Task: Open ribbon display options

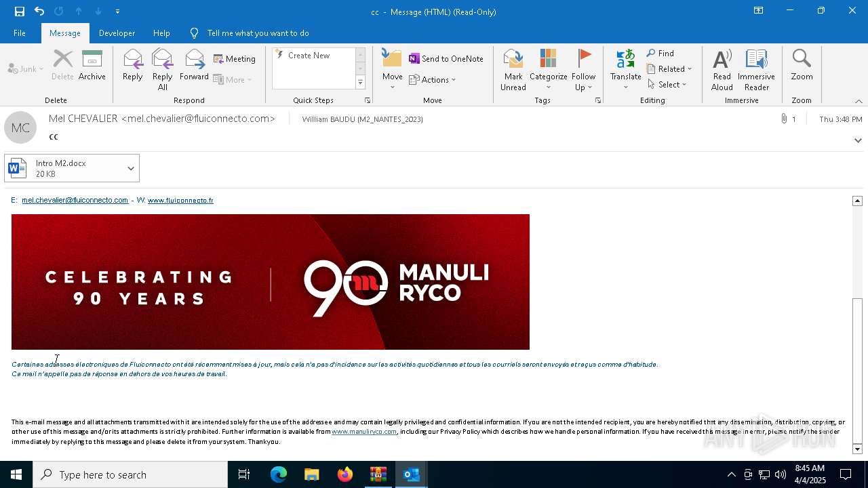Action: 758,11
